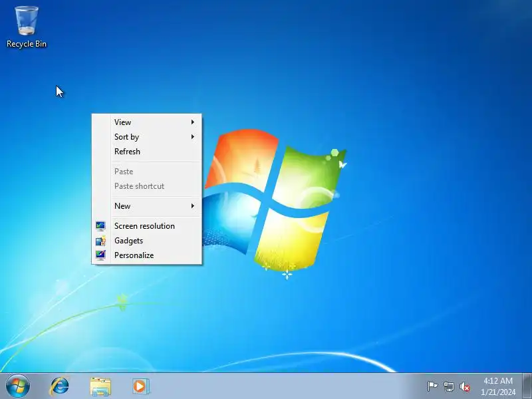Screen dimensions: 532x399
Task: Open the Sort by submenu
Action: point(146,137)
